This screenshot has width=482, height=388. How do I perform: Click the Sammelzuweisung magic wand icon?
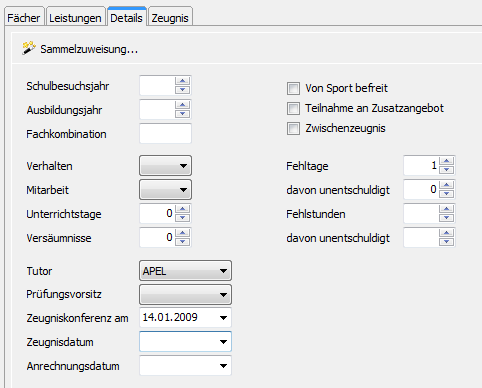29,48
